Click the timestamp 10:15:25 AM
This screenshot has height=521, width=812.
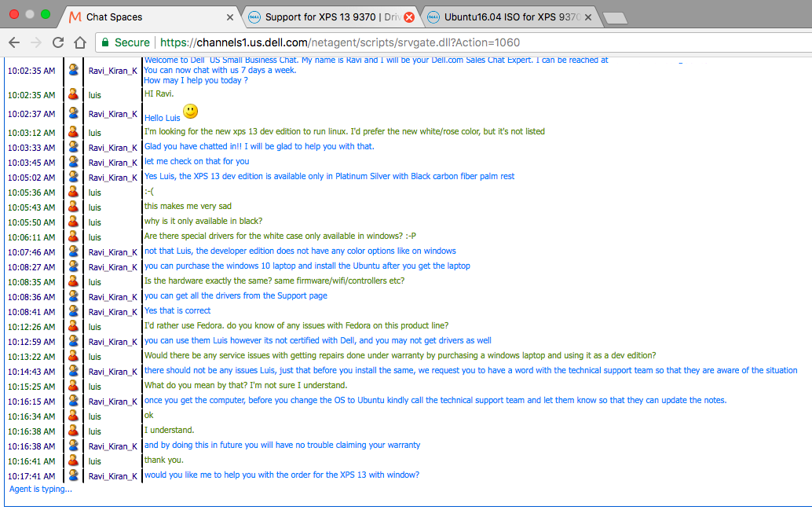point(31,387)
